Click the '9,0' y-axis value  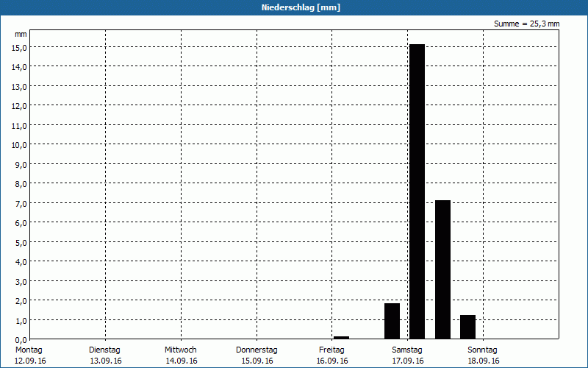coord(21,164)
